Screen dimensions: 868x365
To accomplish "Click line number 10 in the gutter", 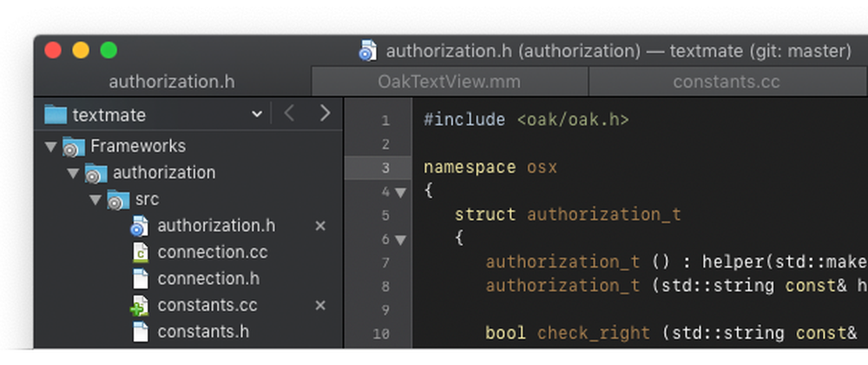I will coord(382,334).
